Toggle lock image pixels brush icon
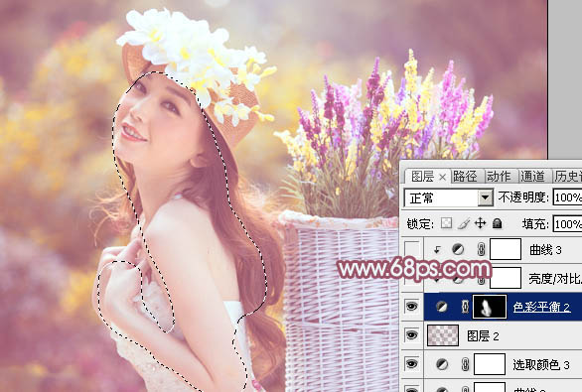 click(x=464, y=223)
